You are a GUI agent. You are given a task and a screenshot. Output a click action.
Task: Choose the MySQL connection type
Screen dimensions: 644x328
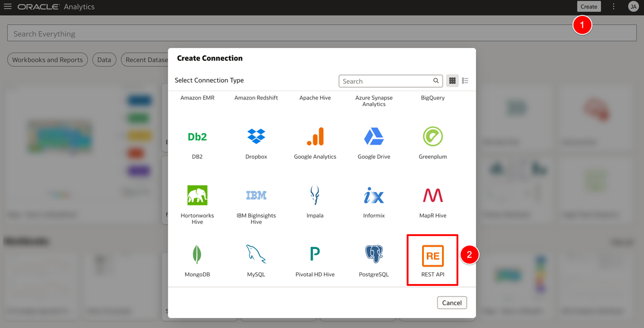256,260
